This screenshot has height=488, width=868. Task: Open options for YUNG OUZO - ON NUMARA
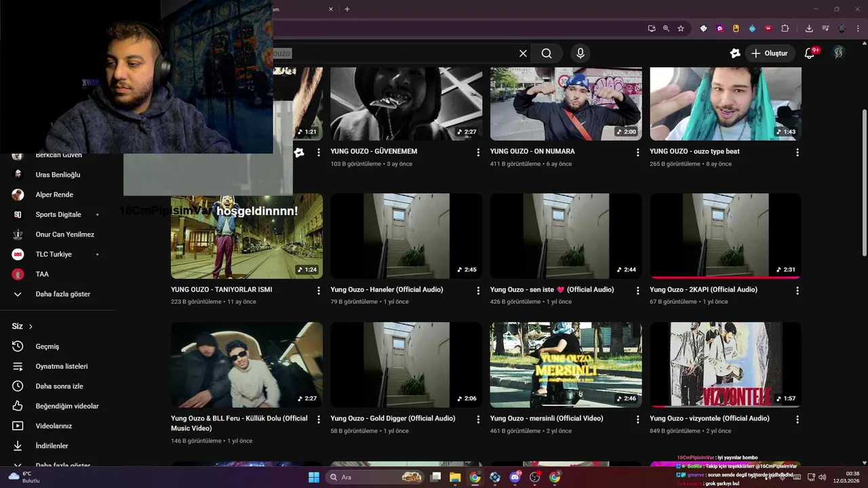click(637, 152)
